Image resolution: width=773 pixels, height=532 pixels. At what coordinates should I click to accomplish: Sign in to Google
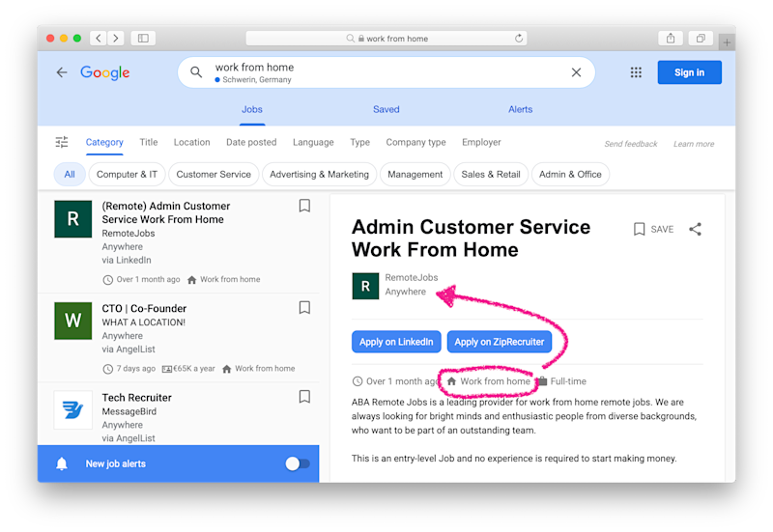pos(689,72)
